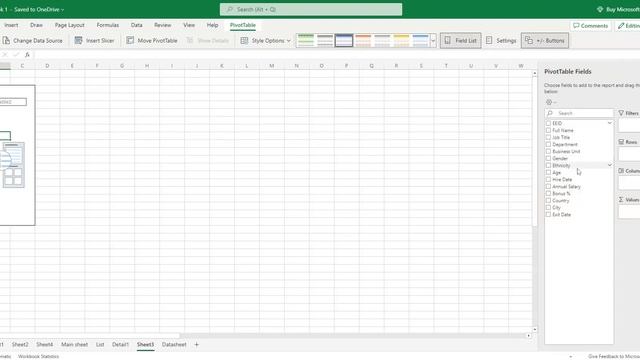Open the Formulas ribbon tab
This screenshot has height=360, width=640.
(108, 25)
